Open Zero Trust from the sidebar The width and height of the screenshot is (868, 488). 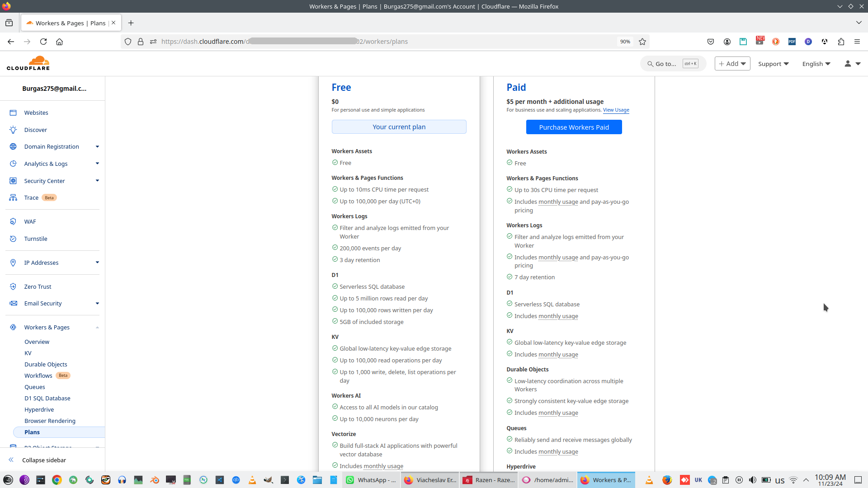coord(38,286)
